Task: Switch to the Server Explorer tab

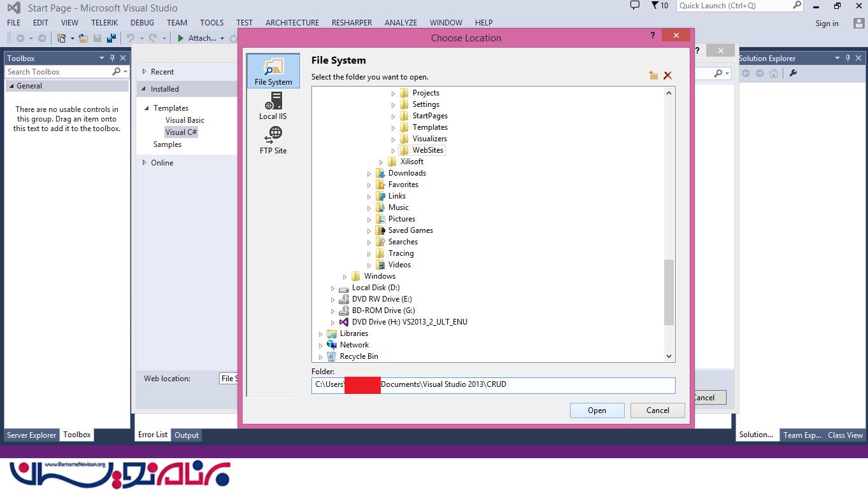Action: coord(31,435)
